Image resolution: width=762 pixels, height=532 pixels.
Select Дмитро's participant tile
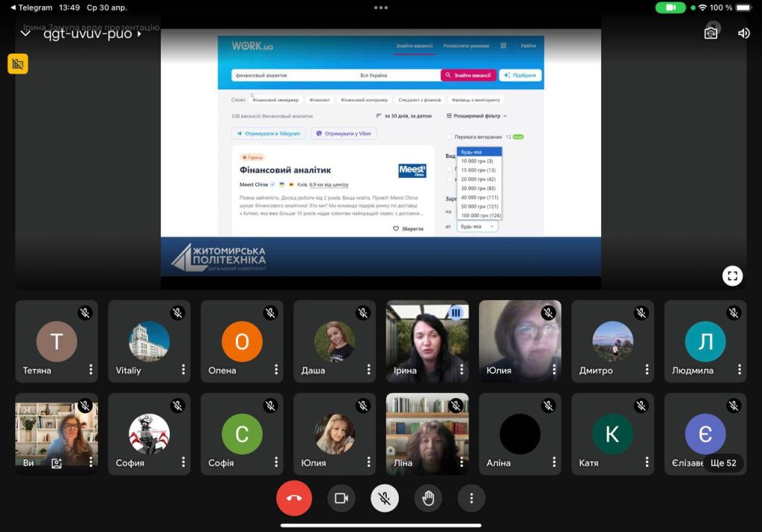pyautogui.click(x=613, y=341)
